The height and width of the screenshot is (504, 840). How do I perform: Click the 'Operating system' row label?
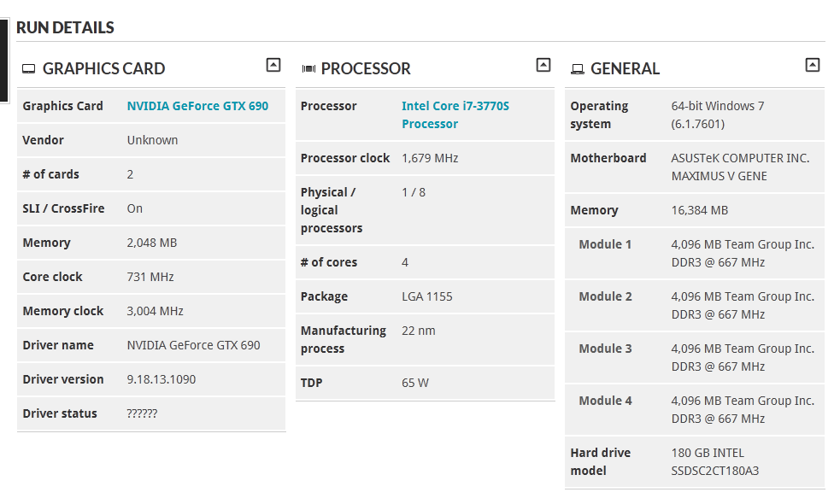(600, 114)
